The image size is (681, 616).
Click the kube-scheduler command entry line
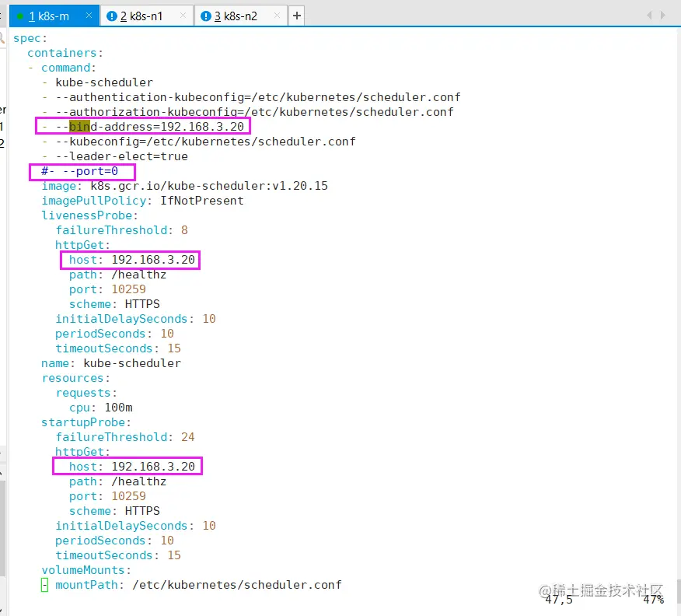pyautogui.click(x=98, y=82)
